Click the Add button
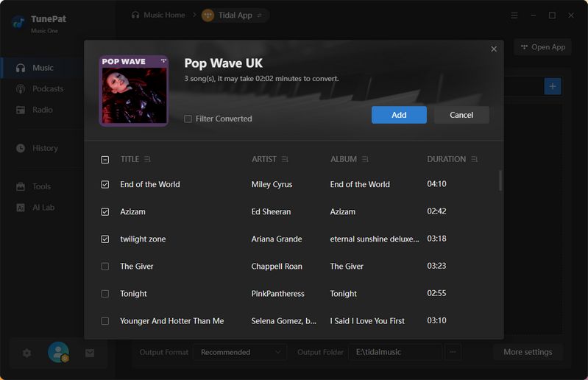Image resolution: width=588 pixels, height=380 pixels. 399,115
